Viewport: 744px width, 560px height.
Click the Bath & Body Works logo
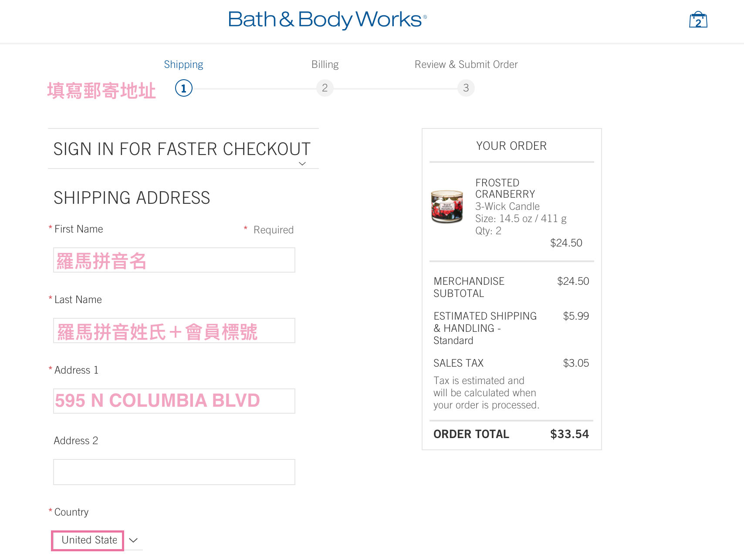(x=328, y=20)
